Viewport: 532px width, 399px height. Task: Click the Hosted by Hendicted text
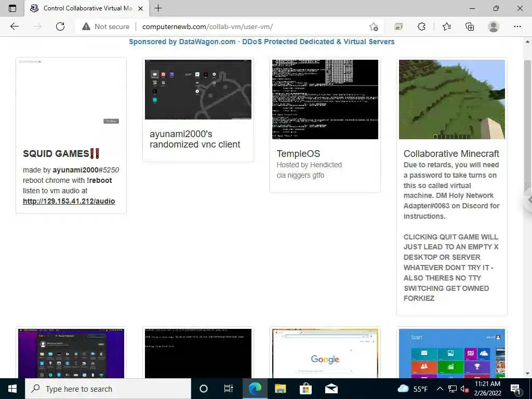click(x=309, y=165)
